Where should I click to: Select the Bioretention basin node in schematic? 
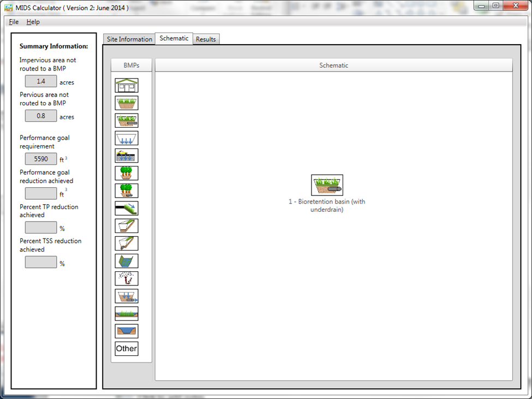tap(327, 185)
